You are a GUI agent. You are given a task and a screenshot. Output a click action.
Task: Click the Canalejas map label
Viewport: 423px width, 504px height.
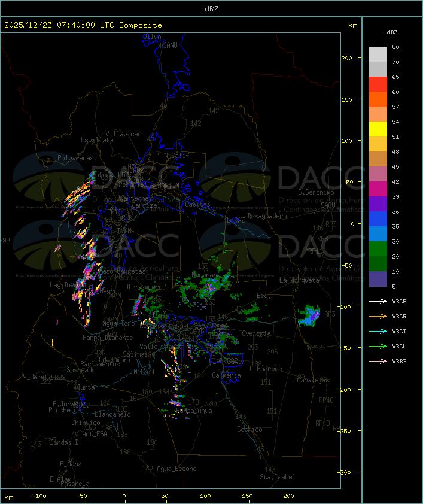[x=313, y=380]
